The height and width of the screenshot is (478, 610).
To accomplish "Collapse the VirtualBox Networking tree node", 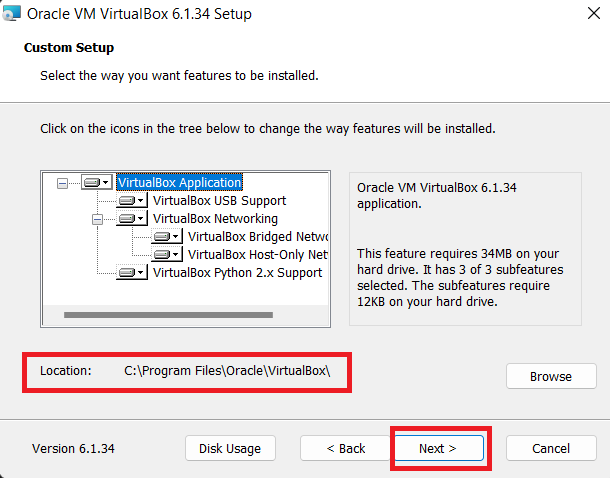I will pos(97,219).
